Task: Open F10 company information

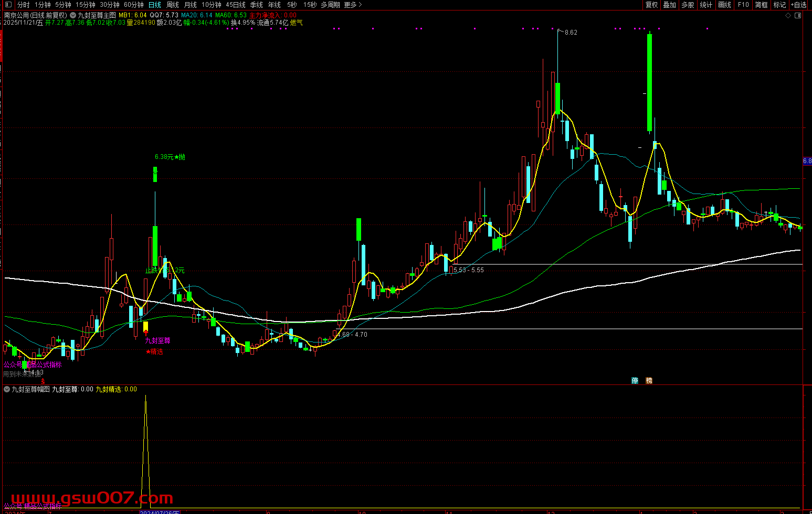Action: (743, 5)
